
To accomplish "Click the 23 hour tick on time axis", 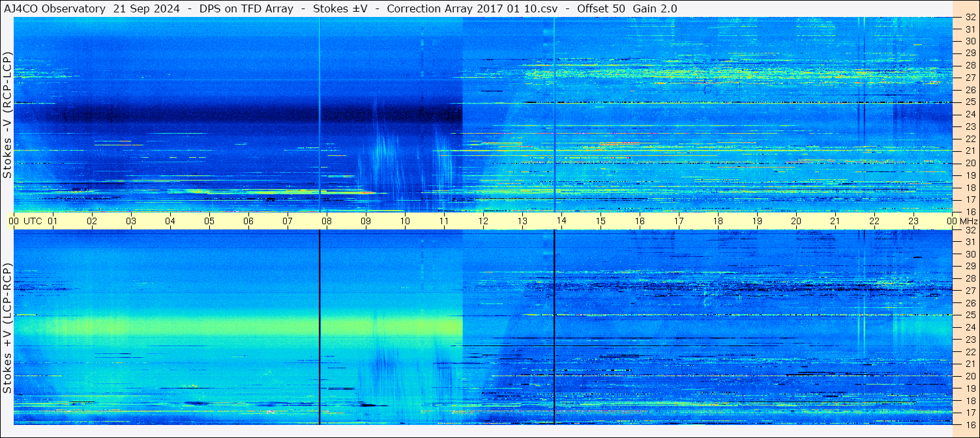I will point(913,221).
